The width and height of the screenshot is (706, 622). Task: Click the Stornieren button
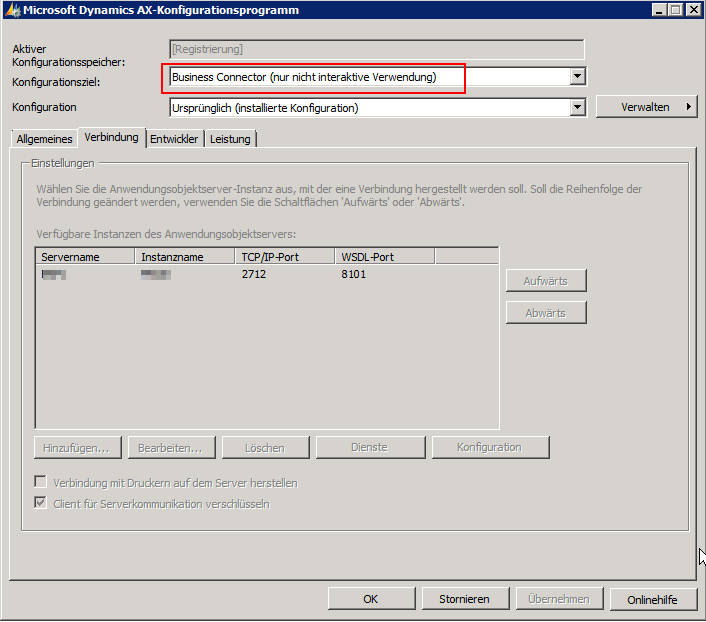coord(465,599)
